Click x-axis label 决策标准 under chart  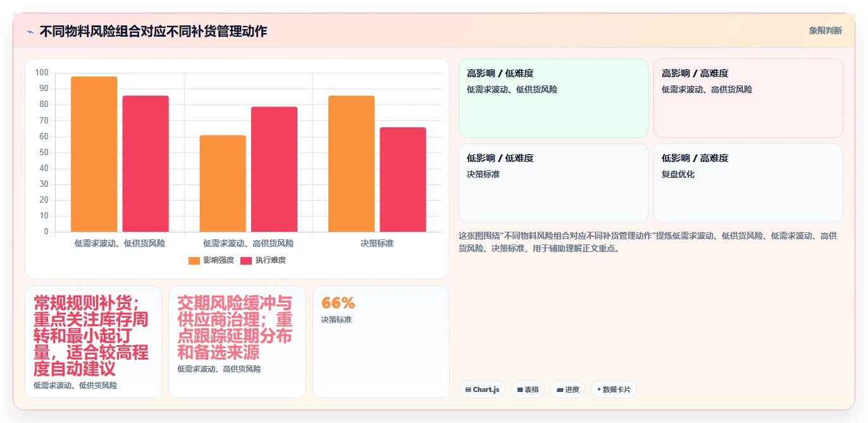pyautogui.click(x=377, y=243)
